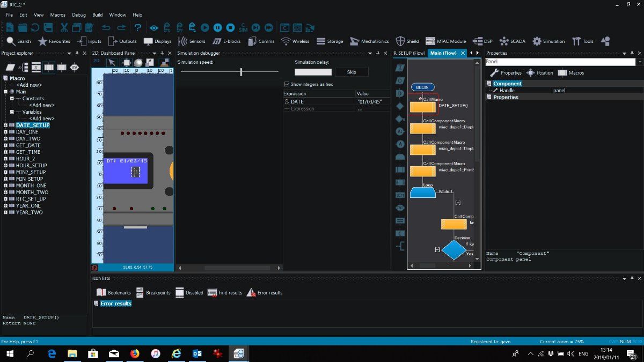Open the Storage component menu
Viewport: 644px width, 362px height.
coord(330,41)
